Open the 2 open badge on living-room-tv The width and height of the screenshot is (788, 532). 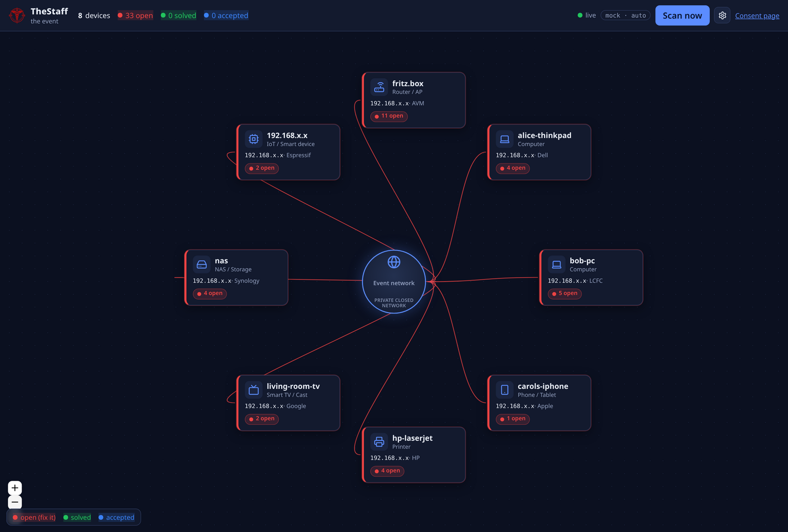click(262, 419)
